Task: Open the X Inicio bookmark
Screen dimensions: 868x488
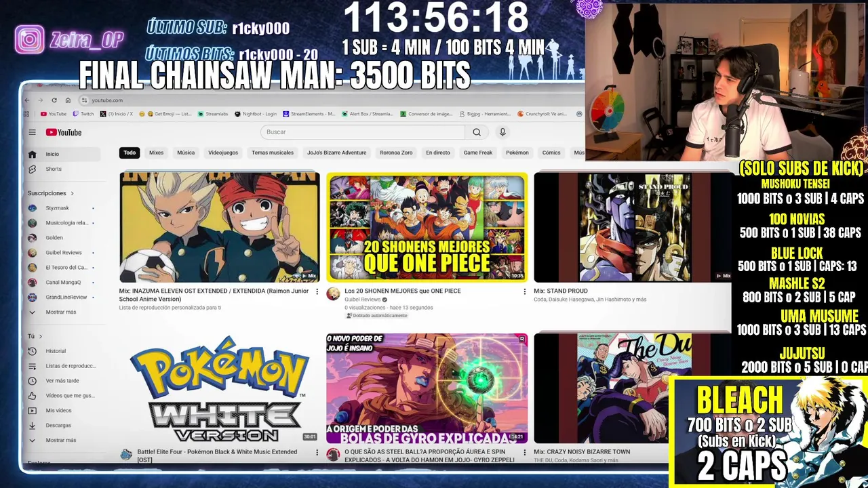Action: coord(117,114)
